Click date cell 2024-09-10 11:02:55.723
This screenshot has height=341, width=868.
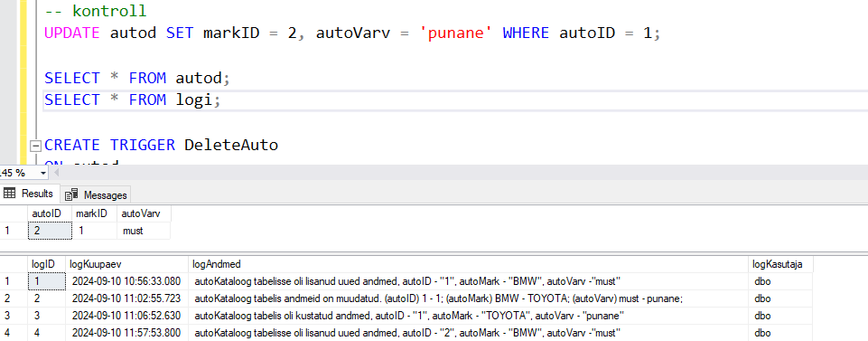[x=126, y=298]
